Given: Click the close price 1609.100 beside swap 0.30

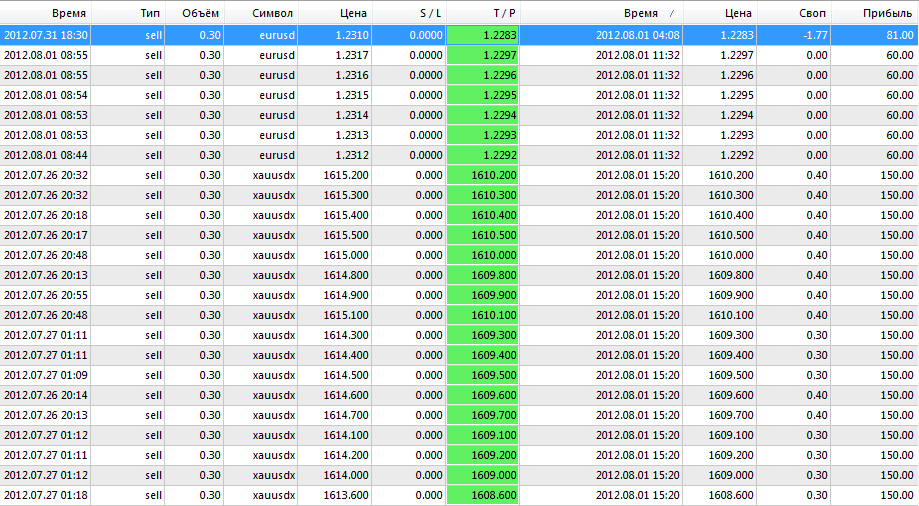Looking at the screenshot, I should point(731,434).
